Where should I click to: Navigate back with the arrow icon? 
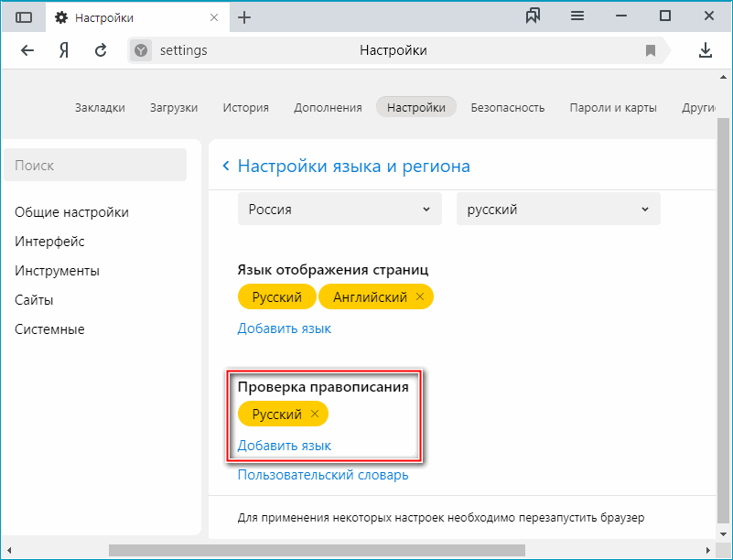click(x=29, y=50)
